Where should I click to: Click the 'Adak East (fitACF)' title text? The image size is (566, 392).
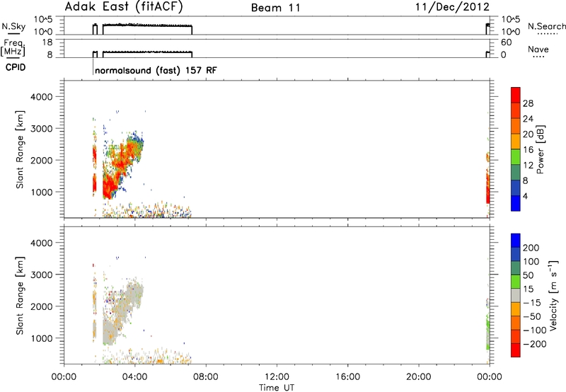124,7
